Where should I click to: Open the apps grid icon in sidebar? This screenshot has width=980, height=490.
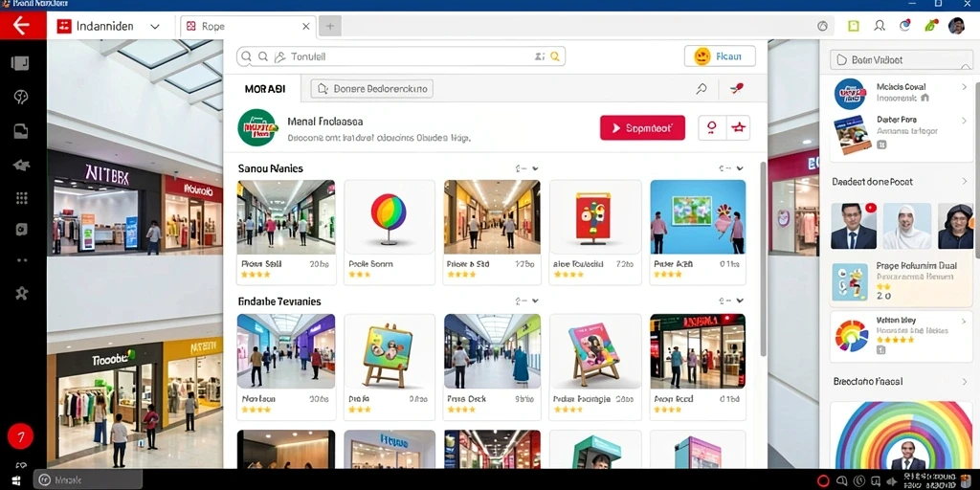coord(21,198)
